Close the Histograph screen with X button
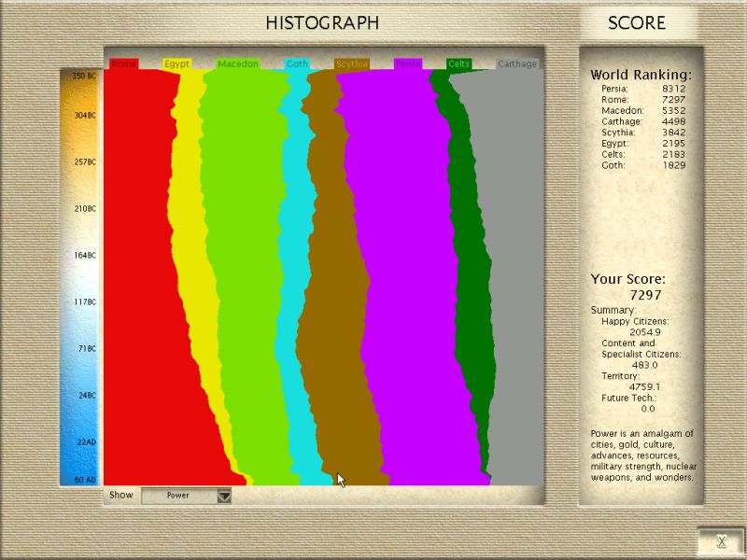 (x=721, y=541)
